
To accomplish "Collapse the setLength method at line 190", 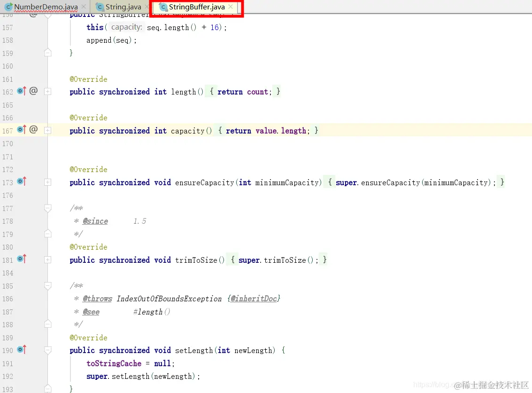I will [x=48, y=350].
